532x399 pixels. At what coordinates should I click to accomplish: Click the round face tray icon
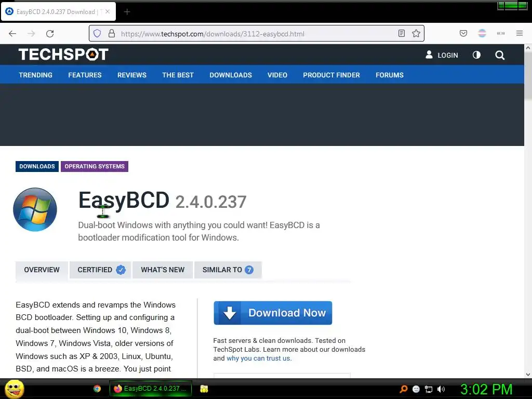[x=416, y=389]
